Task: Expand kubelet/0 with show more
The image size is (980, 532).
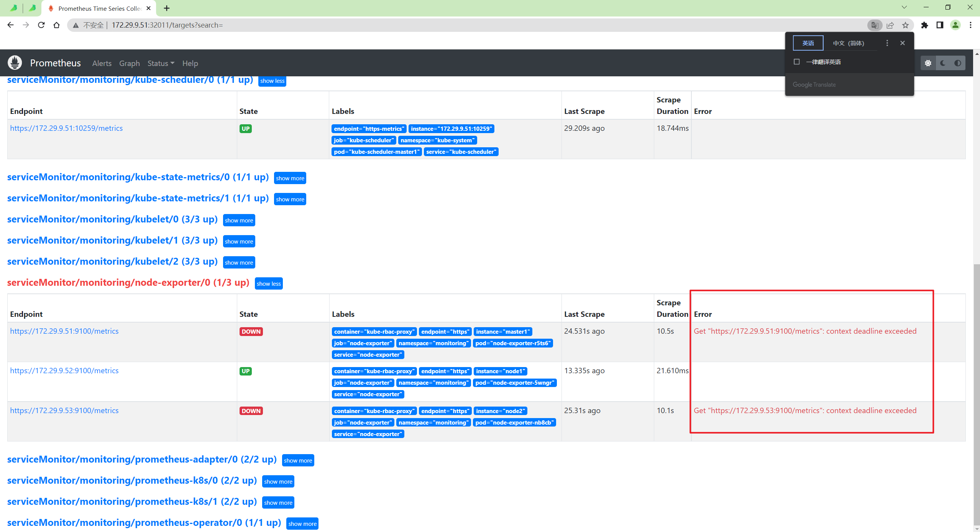Action: tap(239, 220)
